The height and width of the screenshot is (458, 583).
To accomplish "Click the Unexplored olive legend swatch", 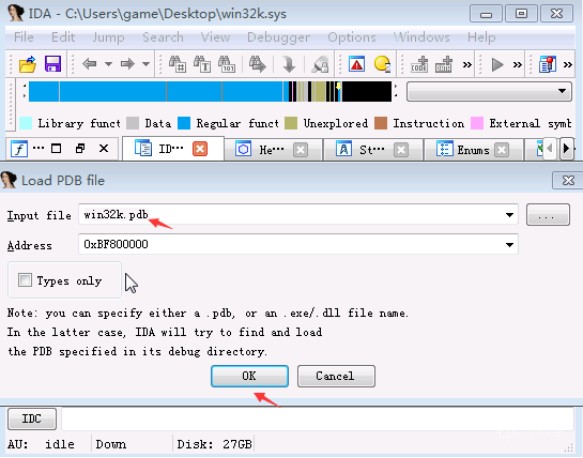I will coord(291,123).
